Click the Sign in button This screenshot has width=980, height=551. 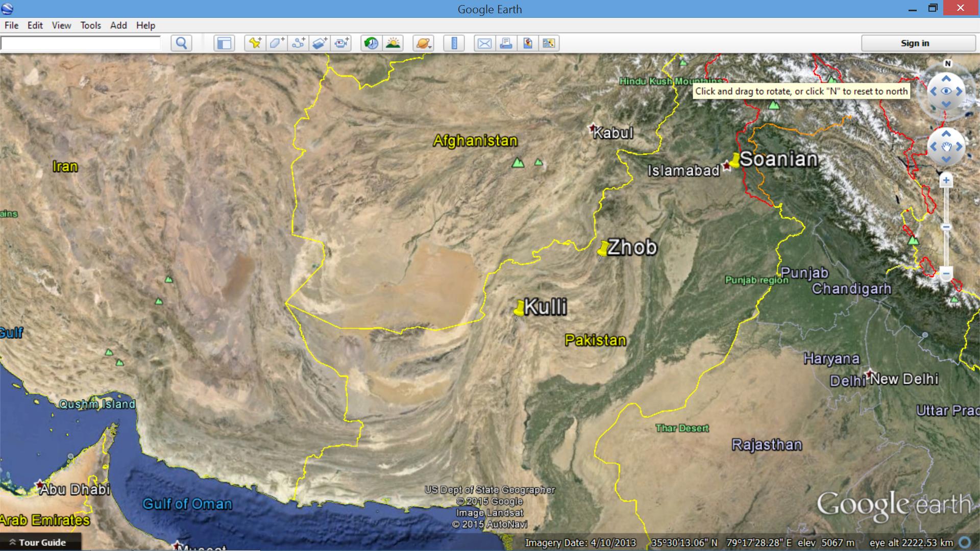click(x=918, y=43)
